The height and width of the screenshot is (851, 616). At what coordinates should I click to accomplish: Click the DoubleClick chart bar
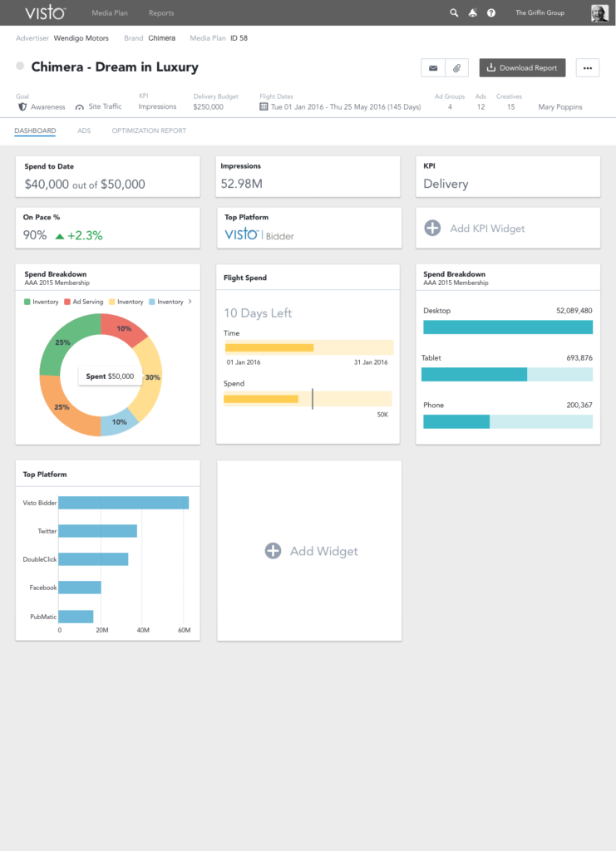tap(93, 559)
